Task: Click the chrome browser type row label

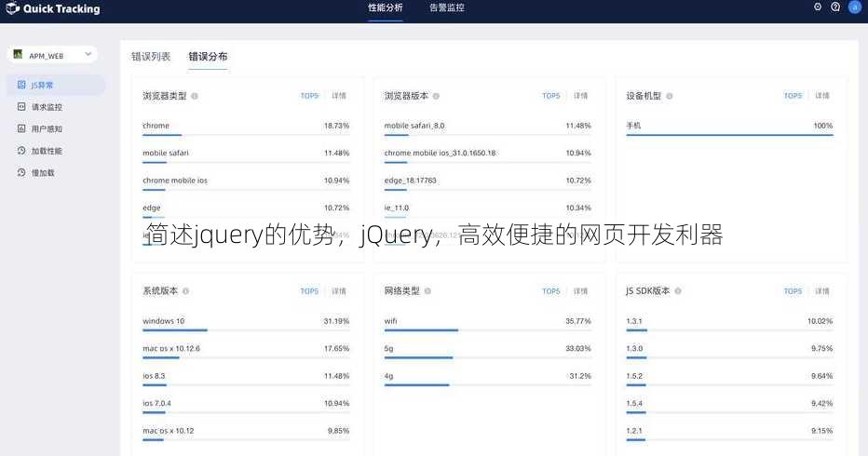Action: click(156, 126)
